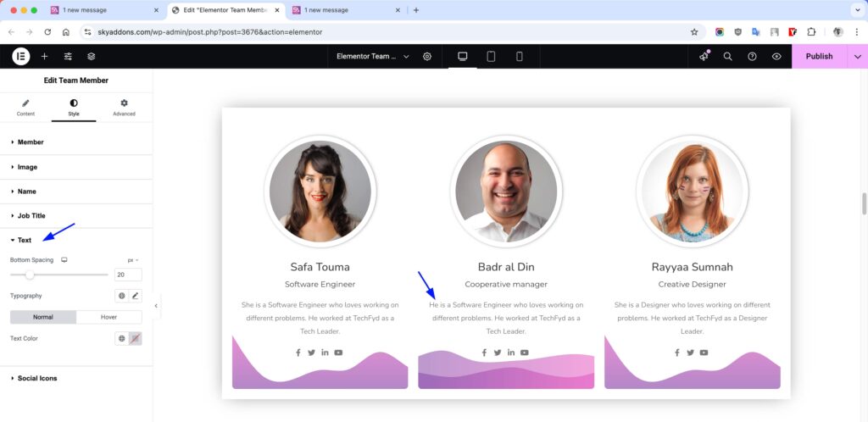The width and height of the screenshot is (868, 422).
Task: Open the What's New notifications icon
Action: coord(704,57)
